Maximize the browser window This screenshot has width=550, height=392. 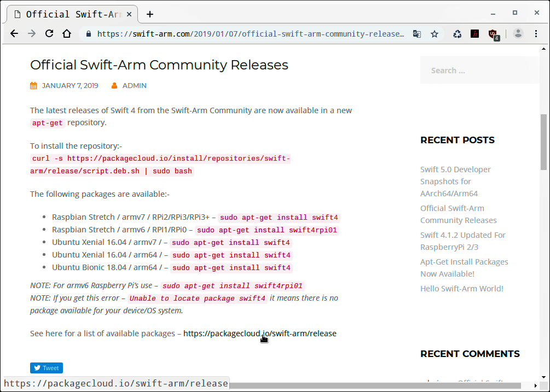click(515, 13)
